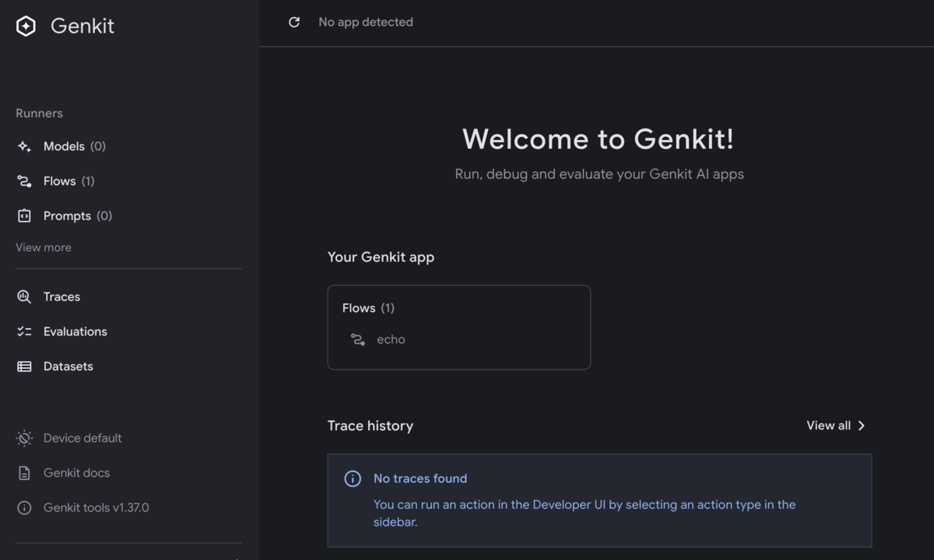Click the Traces magnifier icon

24,297
